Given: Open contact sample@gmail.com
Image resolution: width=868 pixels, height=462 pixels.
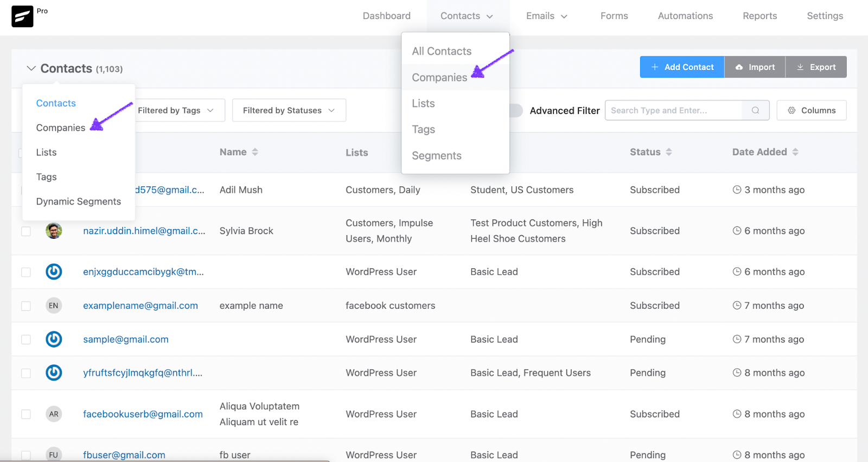Looking at the screenshot, I should 126,339.
